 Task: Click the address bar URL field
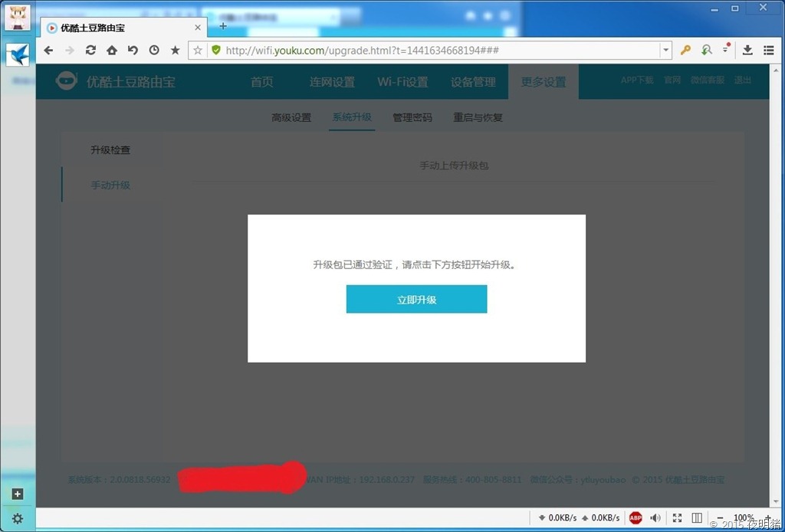pos(437,50)
